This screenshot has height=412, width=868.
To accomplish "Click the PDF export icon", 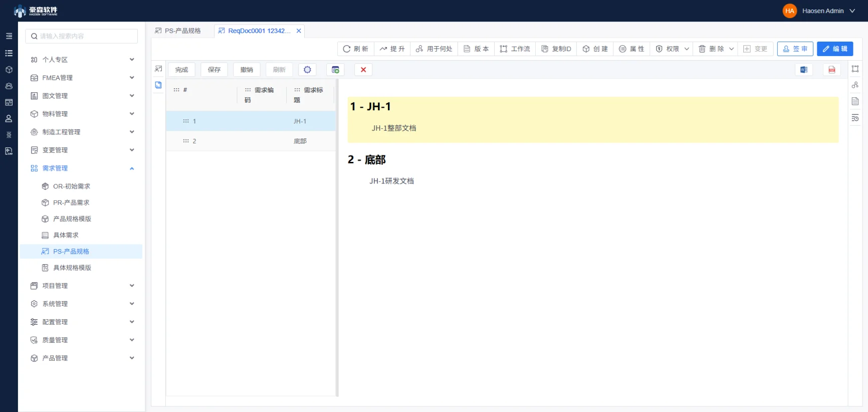I will (832, 70).
